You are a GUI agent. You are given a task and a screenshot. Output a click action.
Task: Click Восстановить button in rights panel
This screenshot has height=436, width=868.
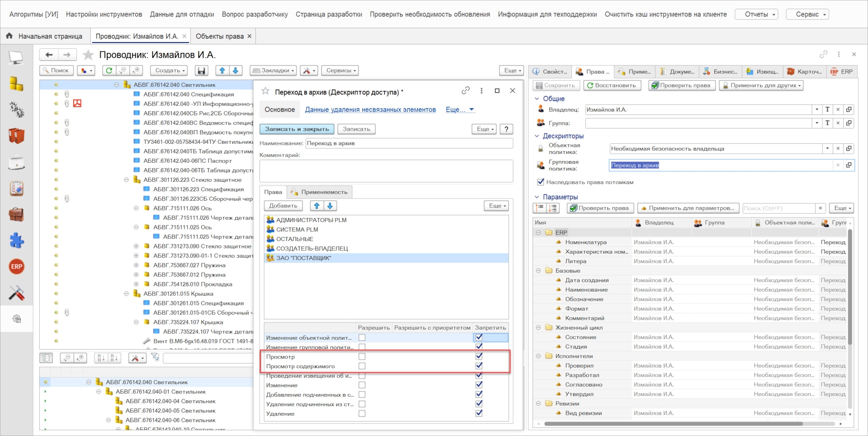click(x=612, y=85)
